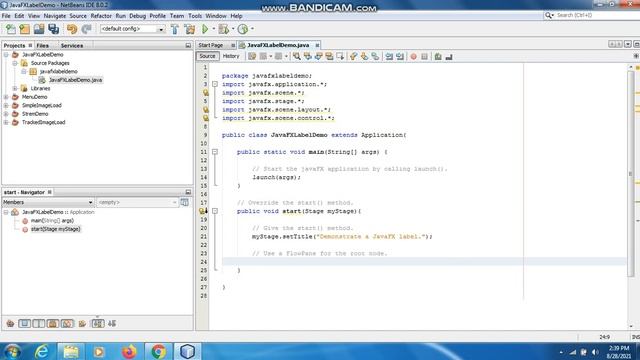This screenshot has height=360, width=640.
Task: Open the File menu
Action: [x=6, y=16]
